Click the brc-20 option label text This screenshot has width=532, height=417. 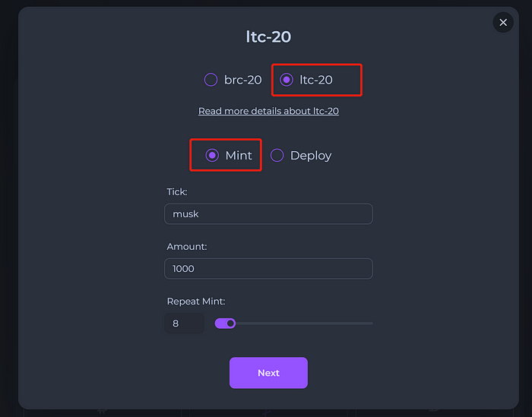click(x=243, y=80)
